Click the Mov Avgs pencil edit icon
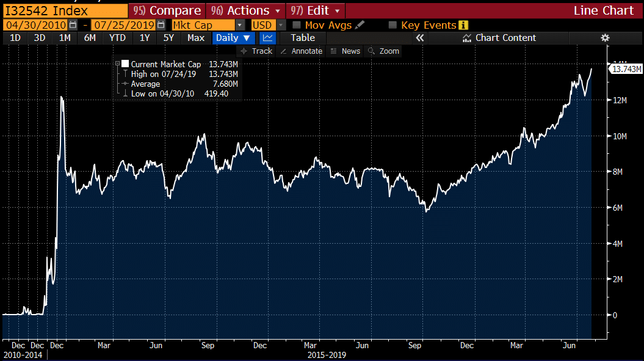Image resolution: width=644 pixels, height=361 pixels. point(360,25)
